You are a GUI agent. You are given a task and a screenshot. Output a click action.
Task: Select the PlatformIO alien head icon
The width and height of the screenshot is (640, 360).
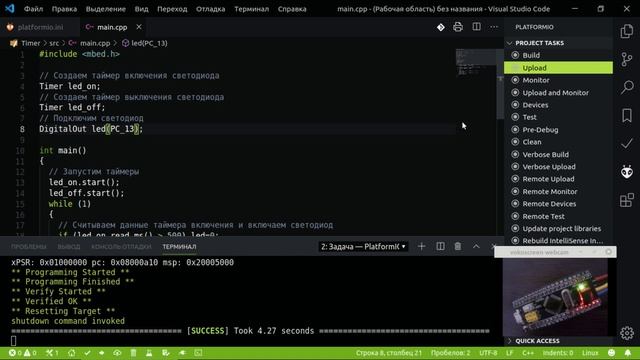click(x=627, y=171)
